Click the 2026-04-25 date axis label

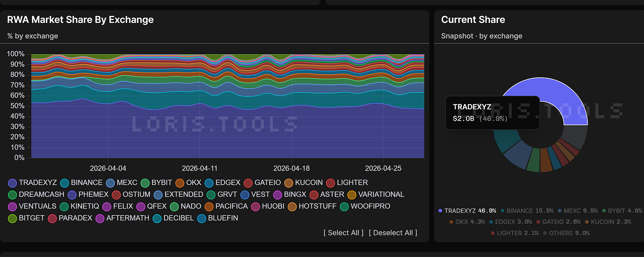click(383, 168)
